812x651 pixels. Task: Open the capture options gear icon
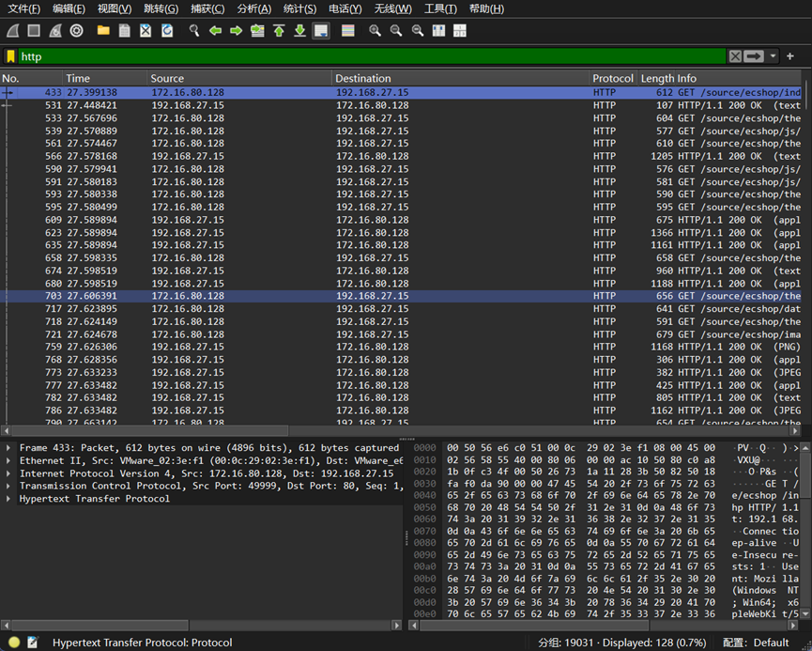pyautogui.click(x=77, y=30)
